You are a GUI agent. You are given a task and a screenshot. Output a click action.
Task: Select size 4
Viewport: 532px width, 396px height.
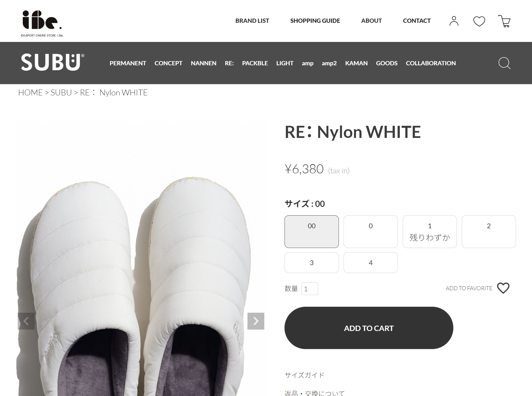[x=371, y=263]
